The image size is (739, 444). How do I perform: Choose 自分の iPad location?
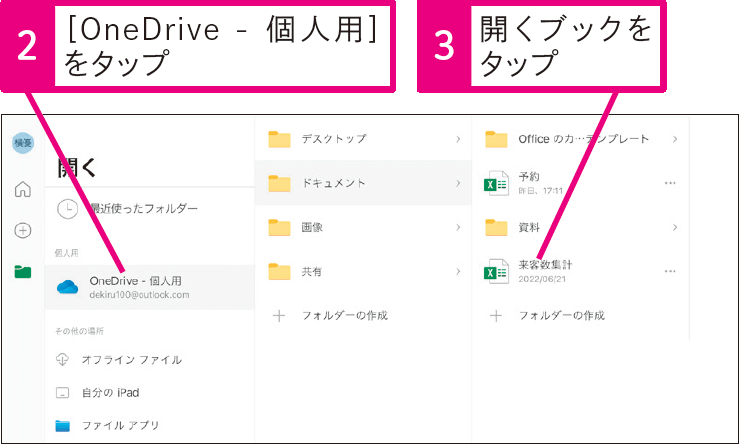tap(149, 393)
